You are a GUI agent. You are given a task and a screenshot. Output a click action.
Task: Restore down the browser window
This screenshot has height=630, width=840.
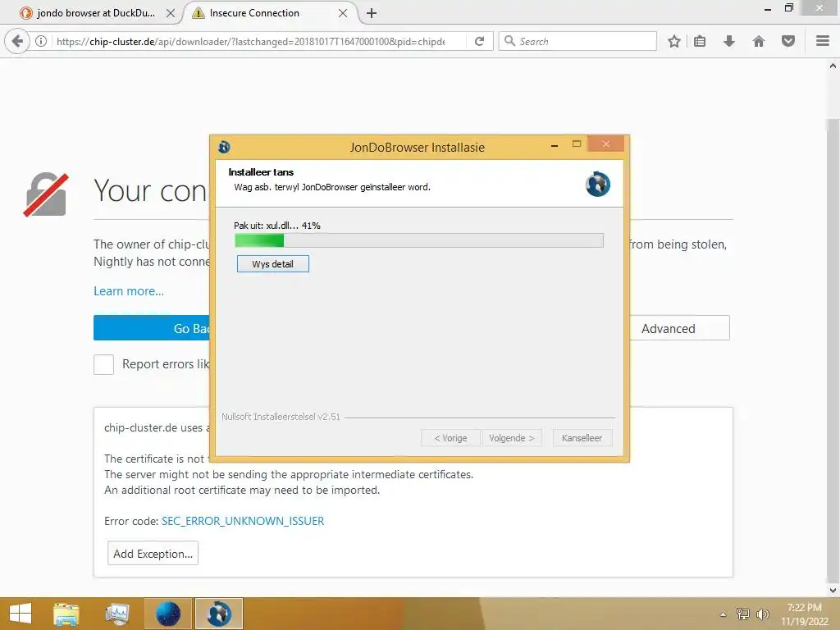[x=789, y=8]
